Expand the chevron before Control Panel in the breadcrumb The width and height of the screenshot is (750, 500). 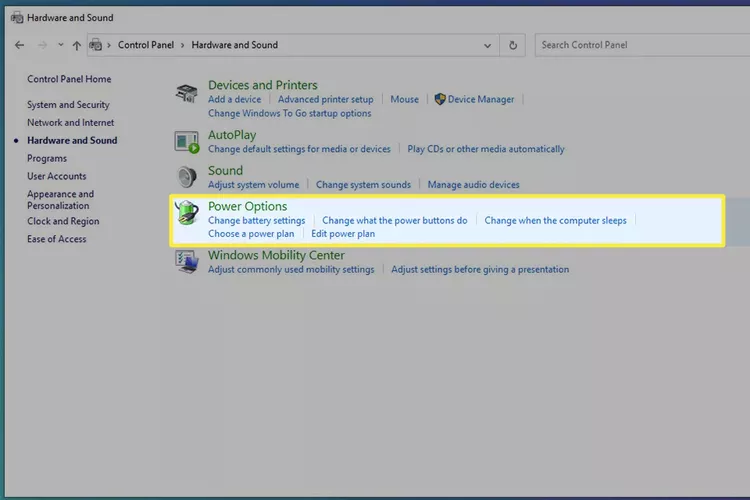(109, 45)
